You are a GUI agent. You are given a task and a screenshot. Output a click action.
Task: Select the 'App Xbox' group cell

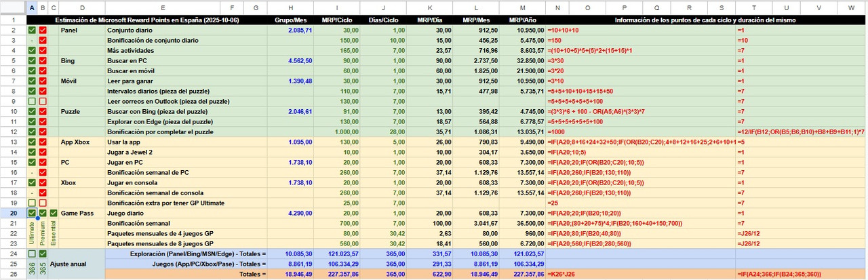click(x=82, y=142)
